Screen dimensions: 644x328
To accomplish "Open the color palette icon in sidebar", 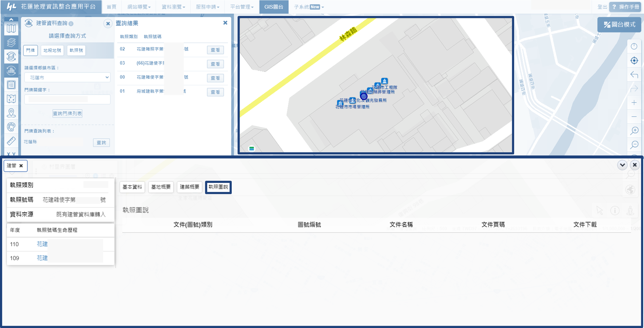I will (x=11, y=127).
